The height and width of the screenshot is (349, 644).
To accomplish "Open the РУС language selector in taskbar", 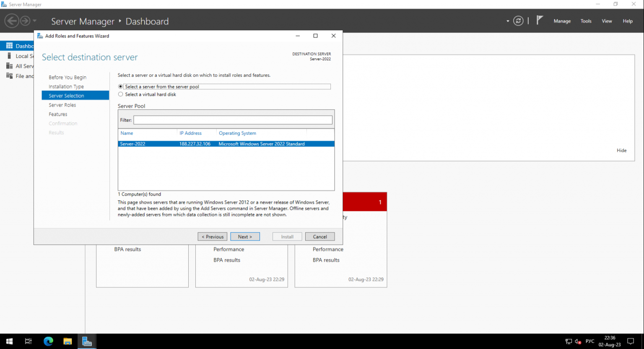I will pyautogui.click(x=589, y=341).
